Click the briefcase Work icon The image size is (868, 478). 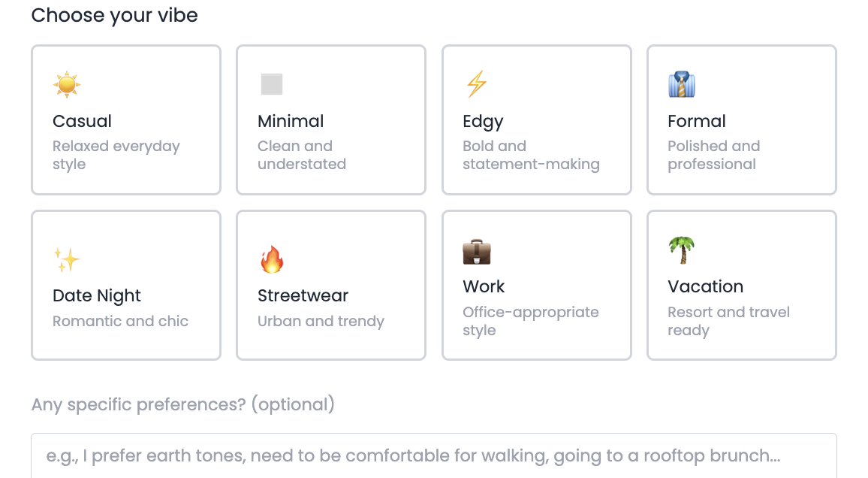click(477, 251)
